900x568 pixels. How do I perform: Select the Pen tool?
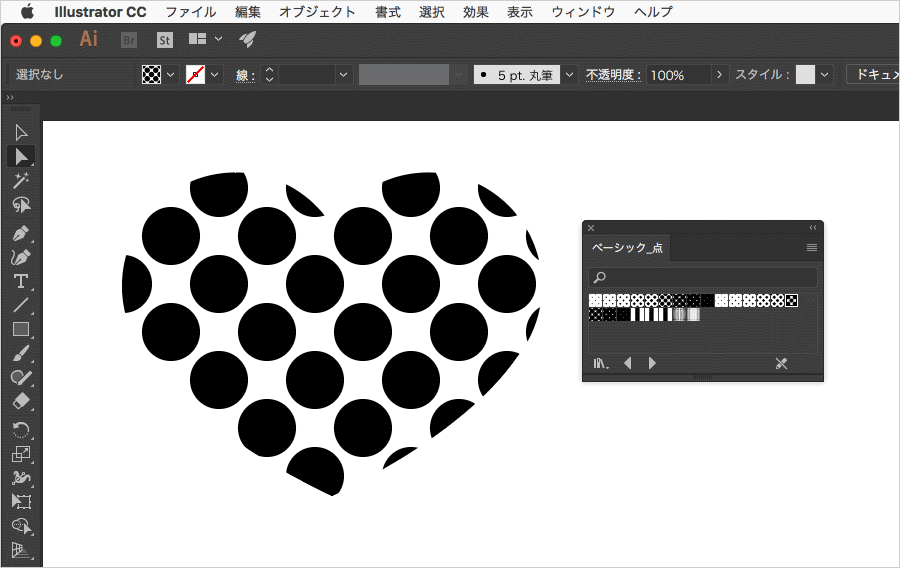pos(21,234)
